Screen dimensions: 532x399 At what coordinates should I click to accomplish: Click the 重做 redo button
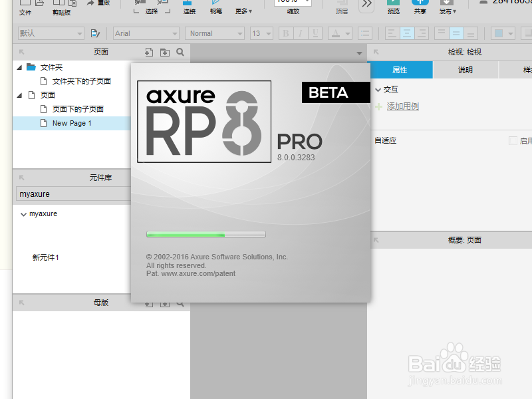click(x=98, y=3)
